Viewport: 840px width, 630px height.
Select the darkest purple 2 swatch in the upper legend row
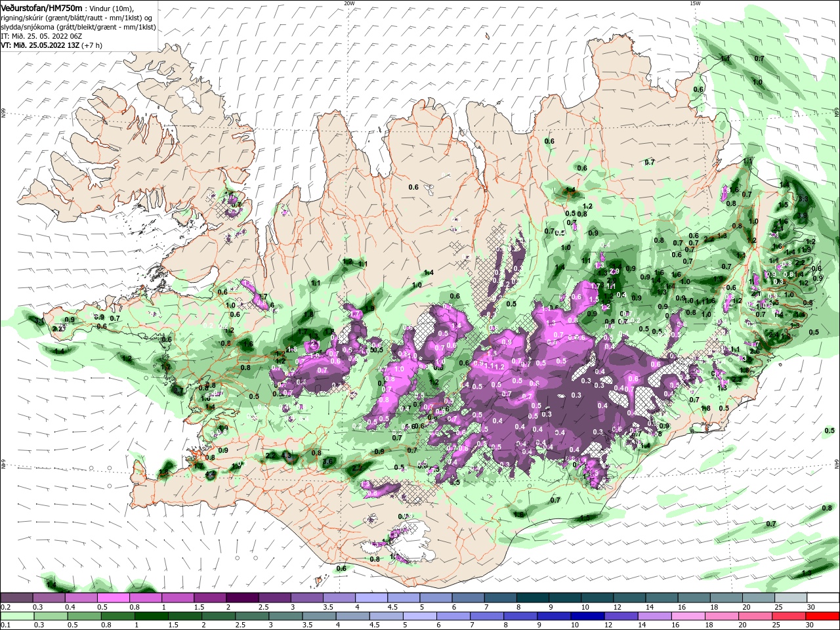click(242, 598)
